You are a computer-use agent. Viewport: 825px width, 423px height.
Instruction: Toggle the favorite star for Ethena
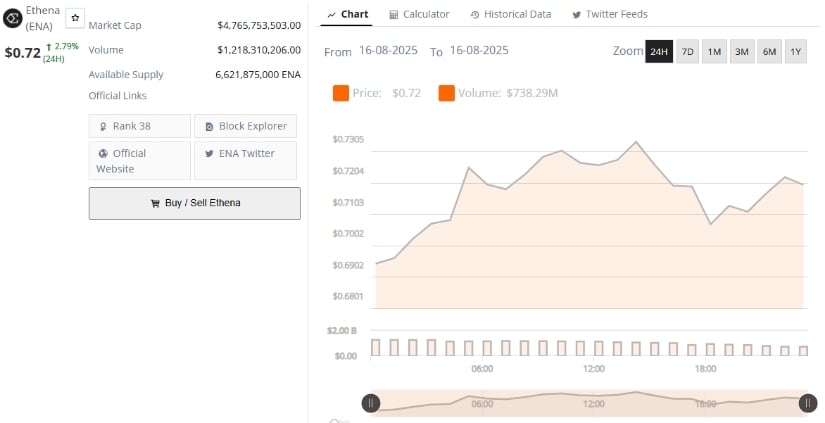[75, 18]
